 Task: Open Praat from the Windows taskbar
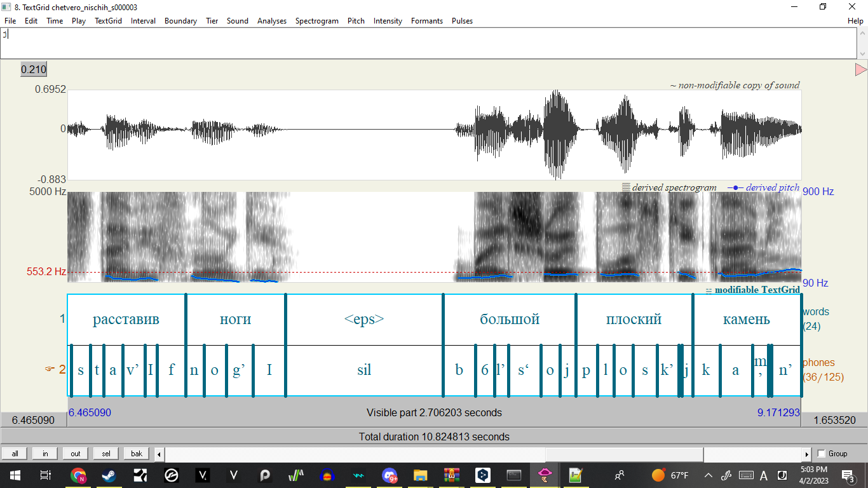[544, 477]
